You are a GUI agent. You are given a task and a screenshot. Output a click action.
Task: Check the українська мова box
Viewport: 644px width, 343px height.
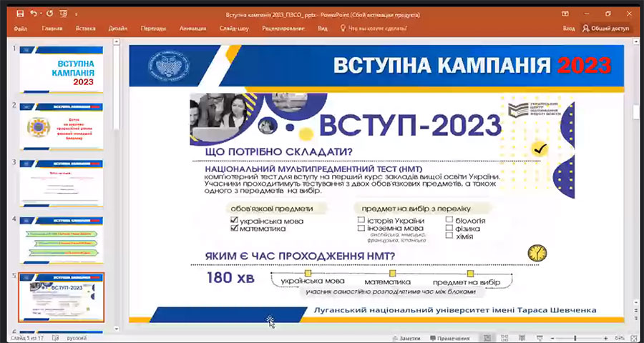click(x=235, y=221)
